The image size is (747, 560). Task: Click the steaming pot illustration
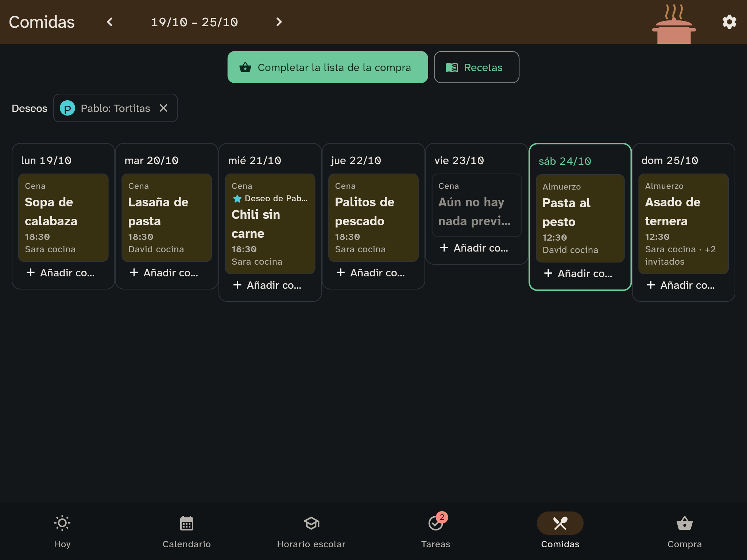(x=674, y=24)
